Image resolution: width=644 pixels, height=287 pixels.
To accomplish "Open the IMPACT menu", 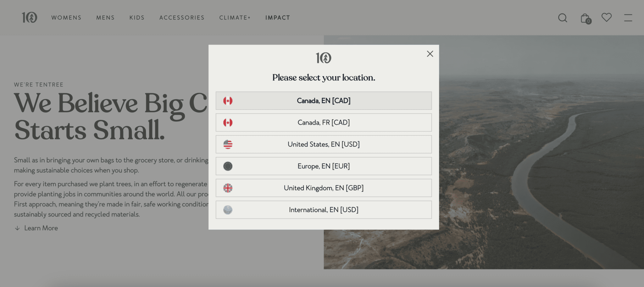I will [x=278, y=18].
